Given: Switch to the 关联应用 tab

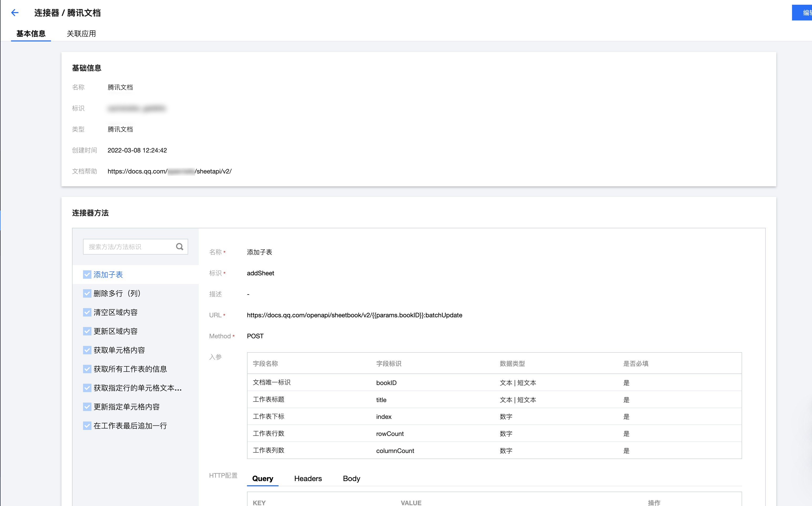Looking at the screenshot, I should [81, 34].
